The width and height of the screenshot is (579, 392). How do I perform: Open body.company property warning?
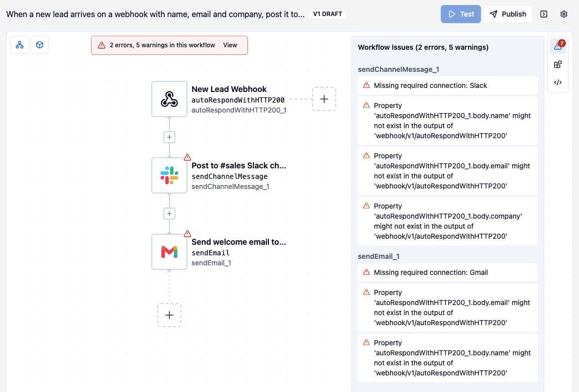[x=447, y=221]
